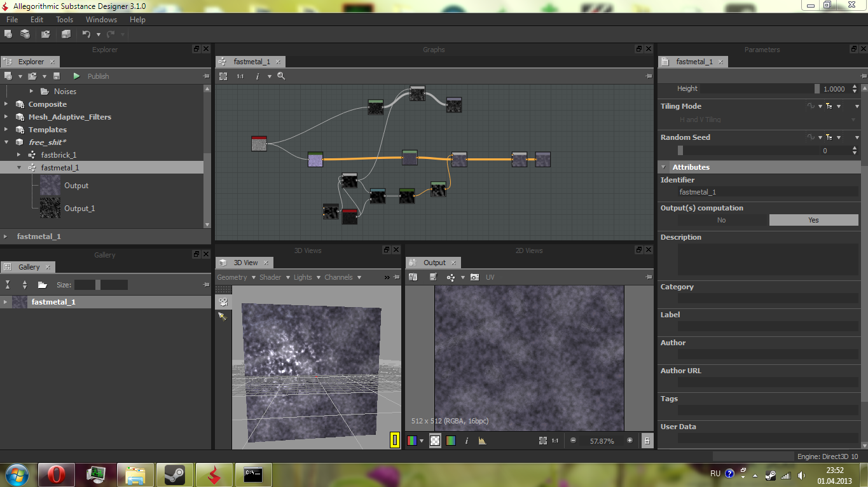This screenshot has height=487, width=868.
Task: Click the green Publish play button
Action: 76,76
